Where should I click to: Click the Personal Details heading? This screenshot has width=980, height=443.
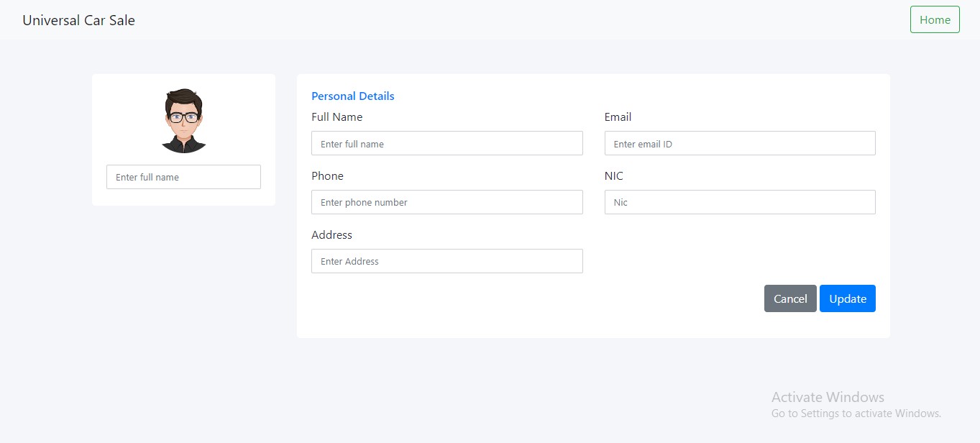tap(352, 96)
